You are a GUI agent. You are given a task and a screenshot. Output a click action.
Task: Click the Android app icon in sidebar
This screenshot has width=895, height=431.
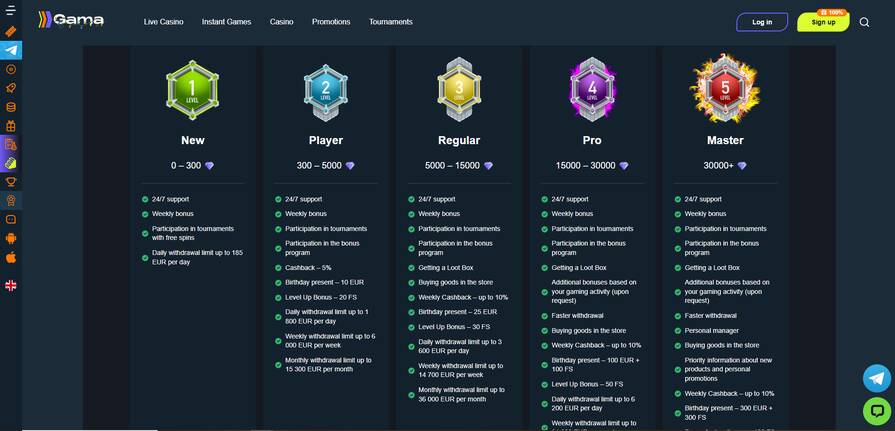(x=11, y=238)
